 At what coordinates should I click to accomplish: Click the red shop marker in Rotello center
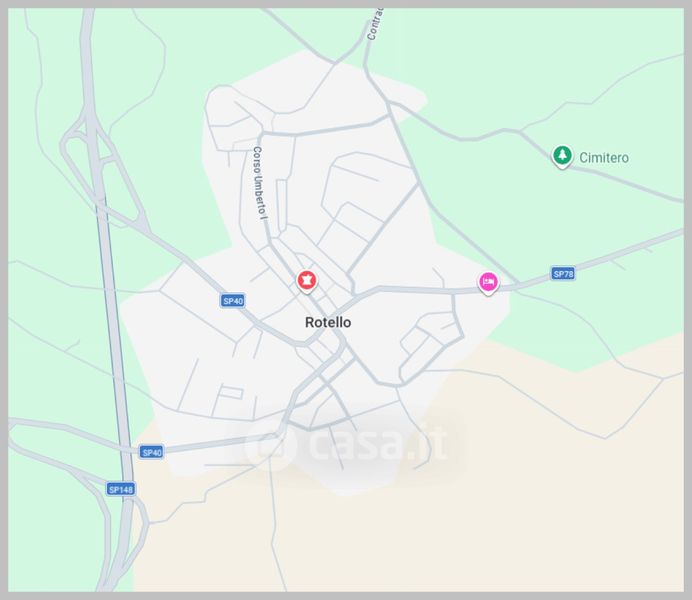point(307,281)
